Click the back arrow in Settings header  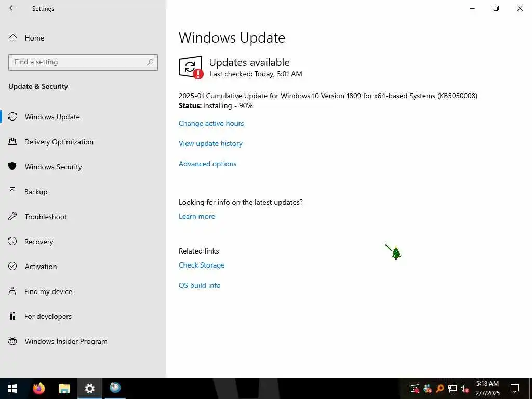[x=12, y=8]
